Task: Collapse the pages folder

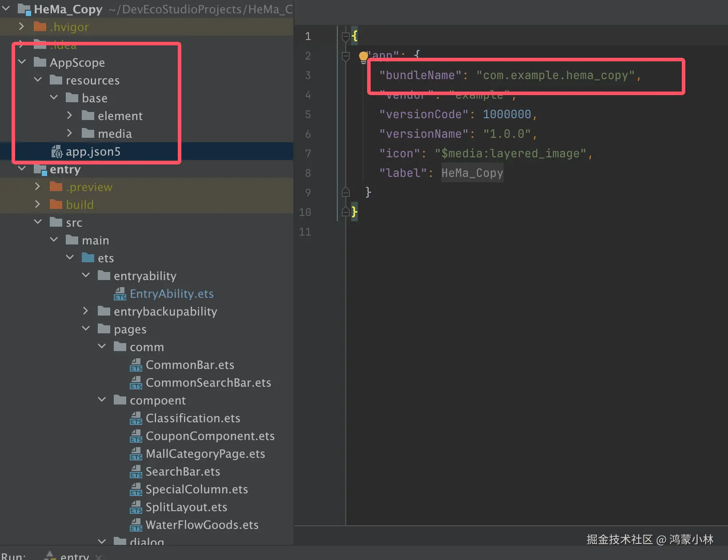Action: point(86,328)
